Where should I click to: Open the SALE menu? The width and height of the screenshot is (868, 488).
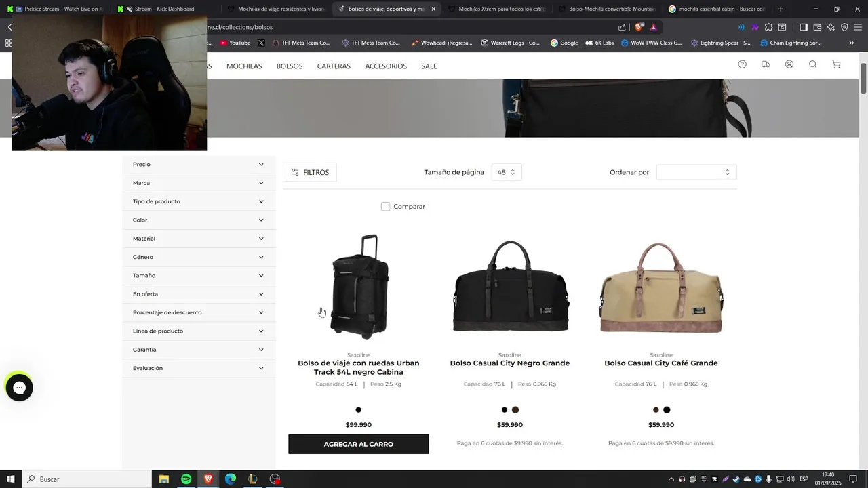click(x=429, y=66)
